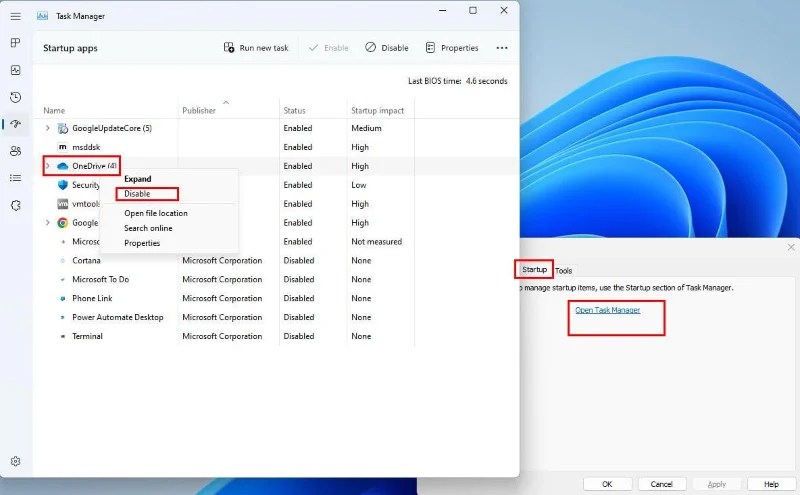Choose Properties in the context menu
Screen dimensions: 800x495
coord(142,243)
